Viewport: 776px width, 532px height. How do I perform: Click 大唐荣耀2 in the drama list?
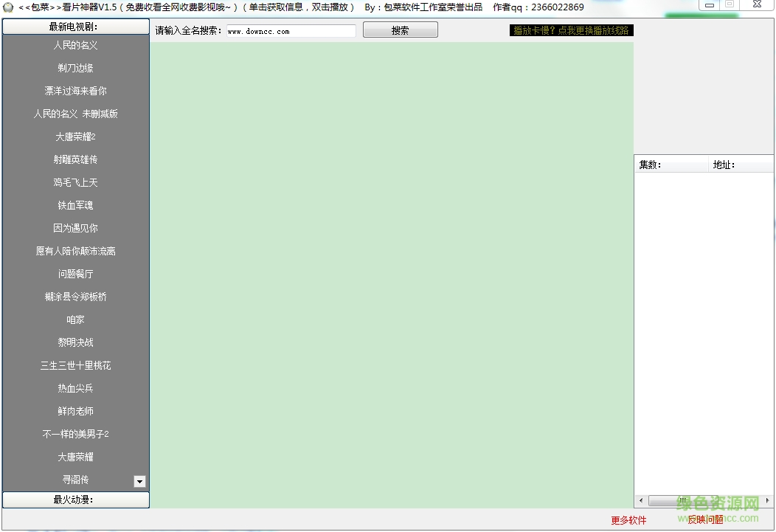[x=76, y=137]
